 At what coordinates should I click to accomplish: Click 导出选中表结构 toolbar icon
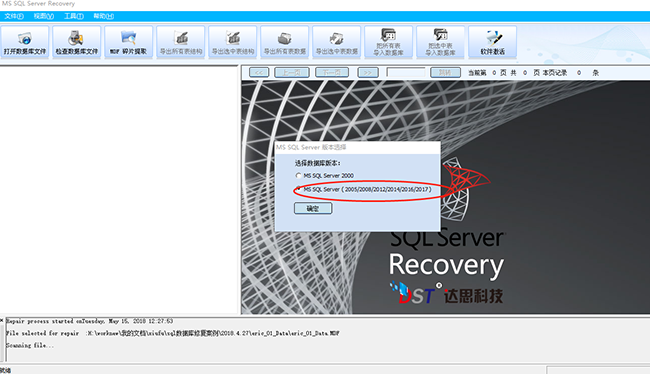233,42
